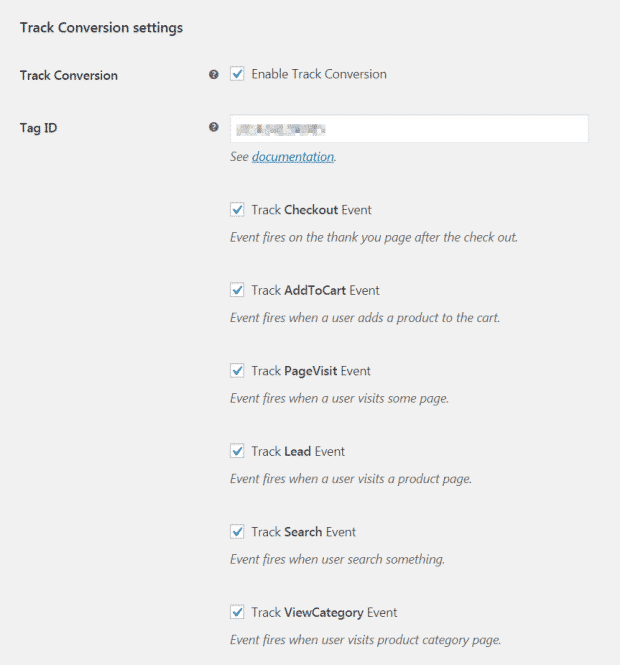
Task: Click the Tag ID row label
Action: 39,128
